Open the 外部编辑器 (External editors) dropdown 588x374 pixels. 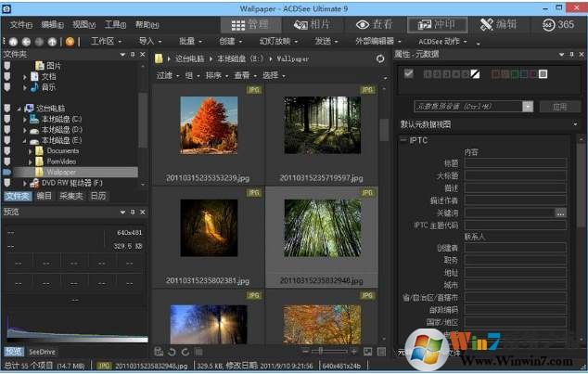click(378, 41)
